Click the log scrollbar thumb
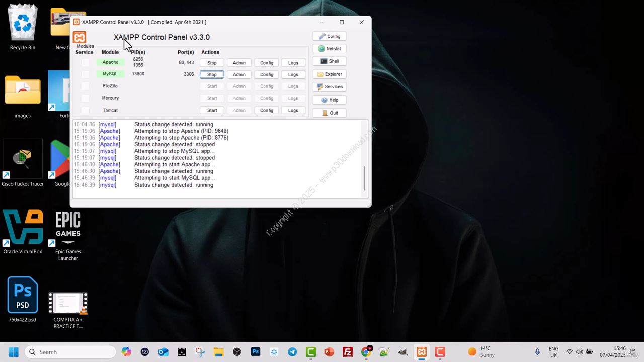 364,178
